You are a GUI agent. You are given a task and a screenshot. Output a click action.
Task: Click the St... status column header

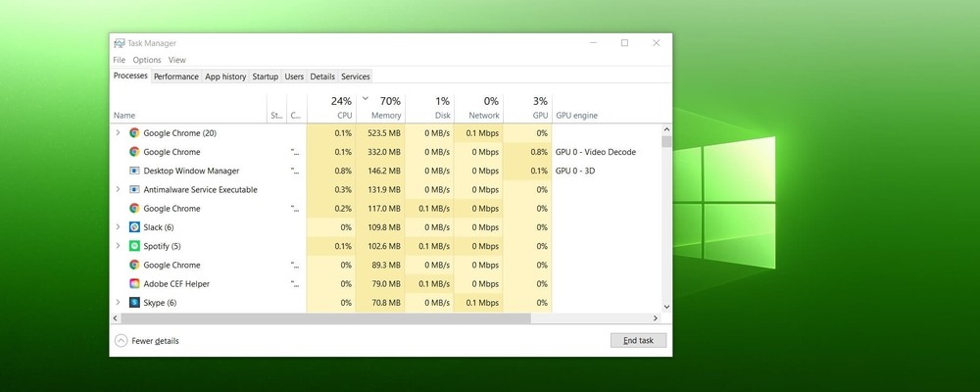(277, 108)
